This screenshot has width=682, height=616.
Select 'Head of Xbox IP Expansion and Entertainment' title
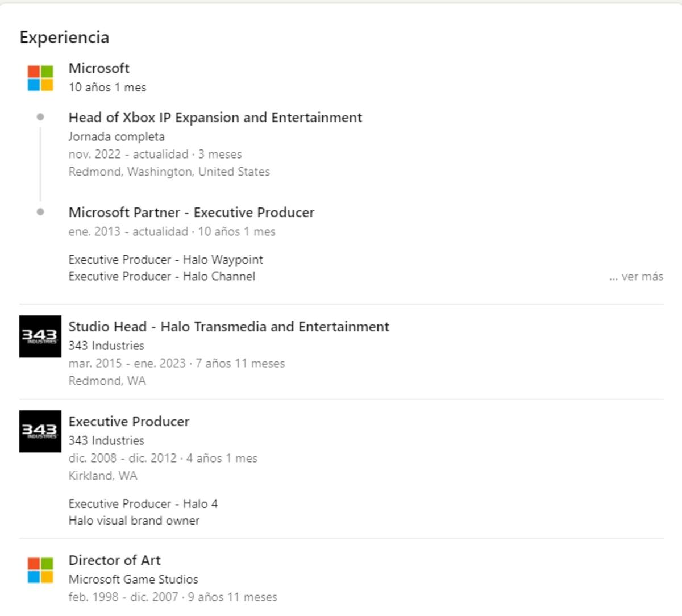(x=215, y=118)
